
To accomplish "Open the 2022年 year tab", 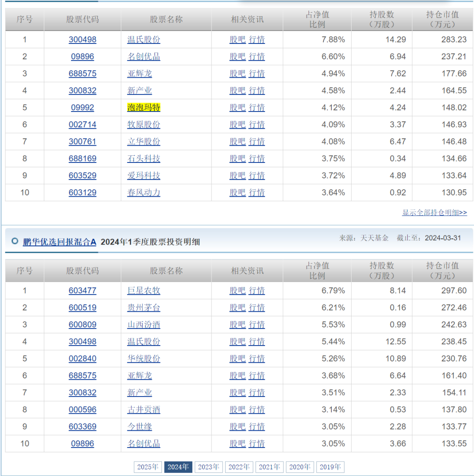I will click(x=239, y=467).
